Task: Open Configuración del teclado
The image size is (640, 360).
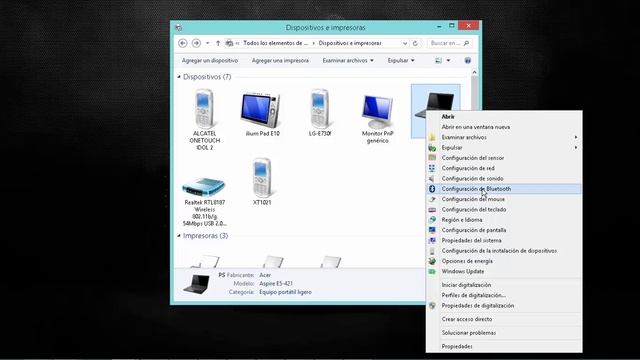Action: (474, 209)
